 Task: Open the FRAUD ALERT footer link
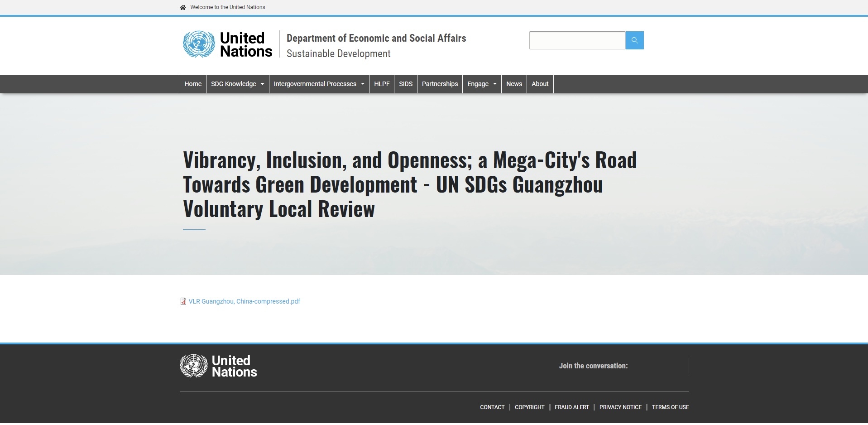pyautogui.click(x=572, y=407)
